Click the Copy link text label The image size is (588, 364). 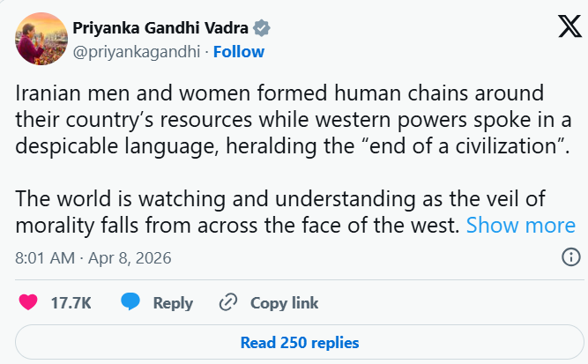(284, 302)
